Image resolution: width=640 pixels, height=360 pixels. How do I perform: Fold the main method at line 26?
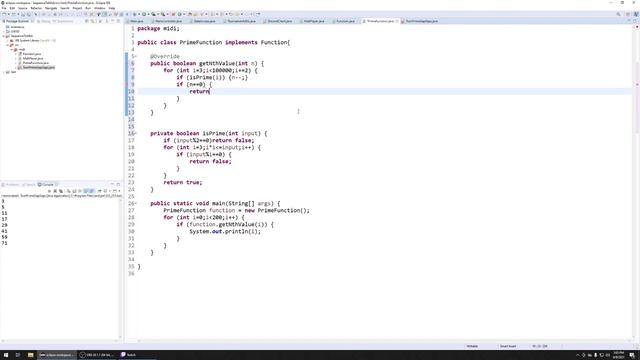click(136, 203)
